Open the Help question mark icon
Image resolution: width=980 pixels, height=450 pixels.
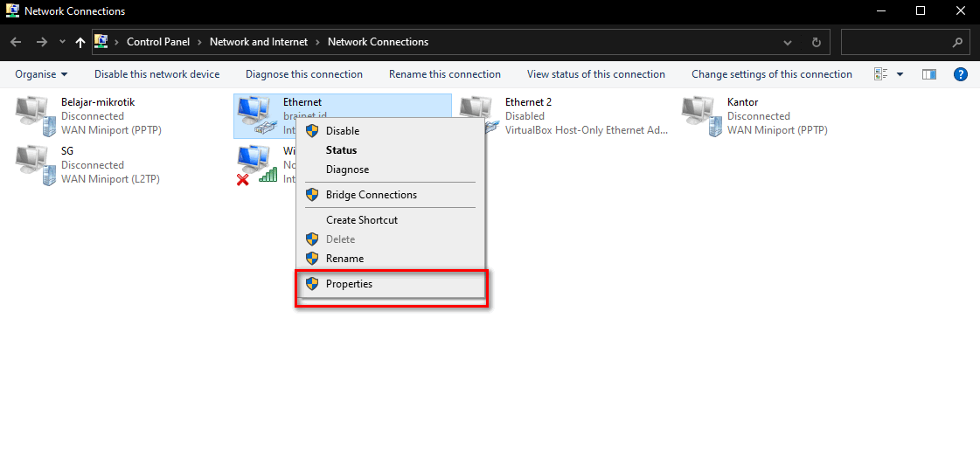(960, 74)
